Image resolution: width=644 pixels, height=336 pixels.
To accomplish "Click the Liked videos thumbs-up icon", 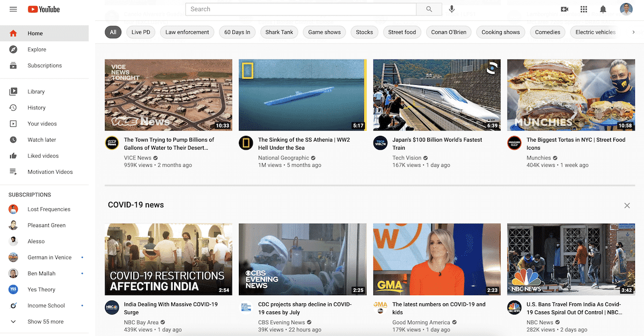I will point(13,156).
